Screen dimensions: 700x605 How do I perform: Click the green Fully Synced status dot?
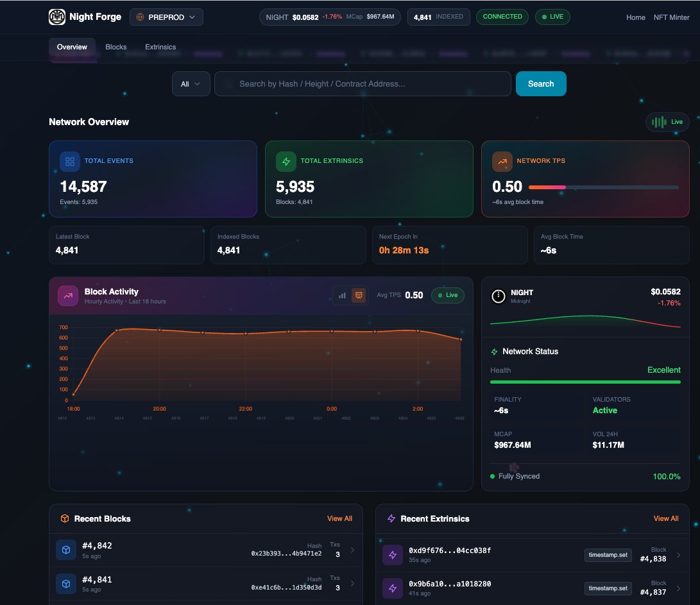point(492,477)
